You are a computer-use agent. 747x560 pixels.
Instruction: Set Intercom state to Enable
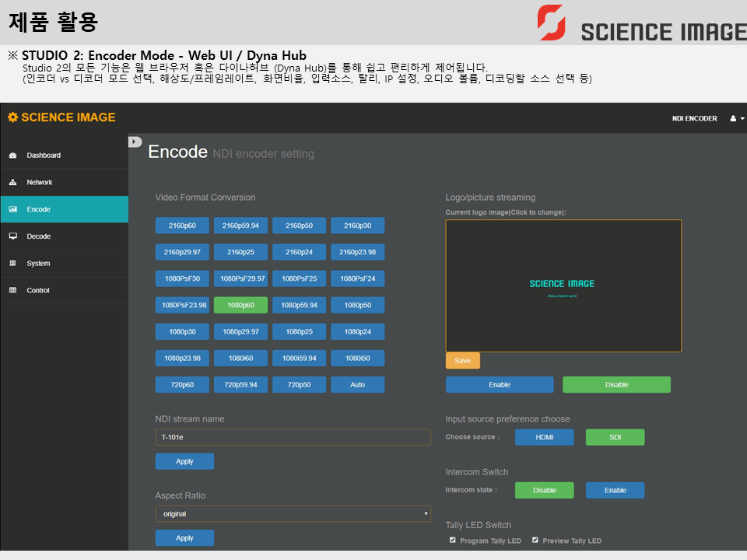[615, 490]
